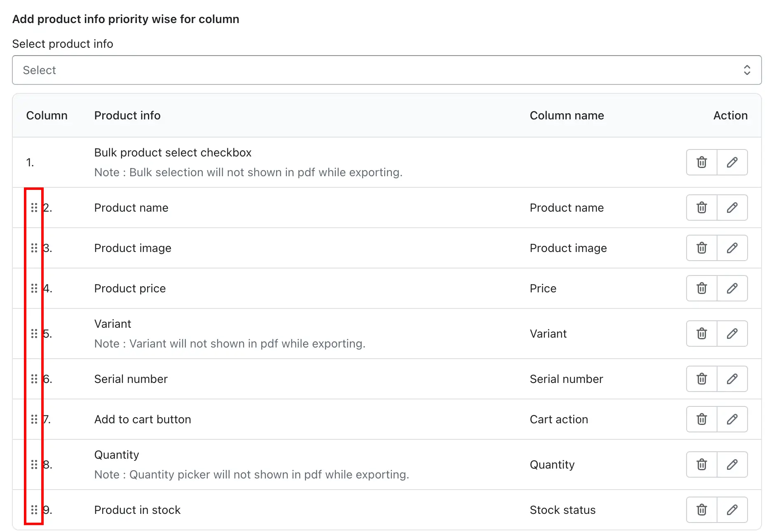Delete the Product in stock row

(701, 510)
